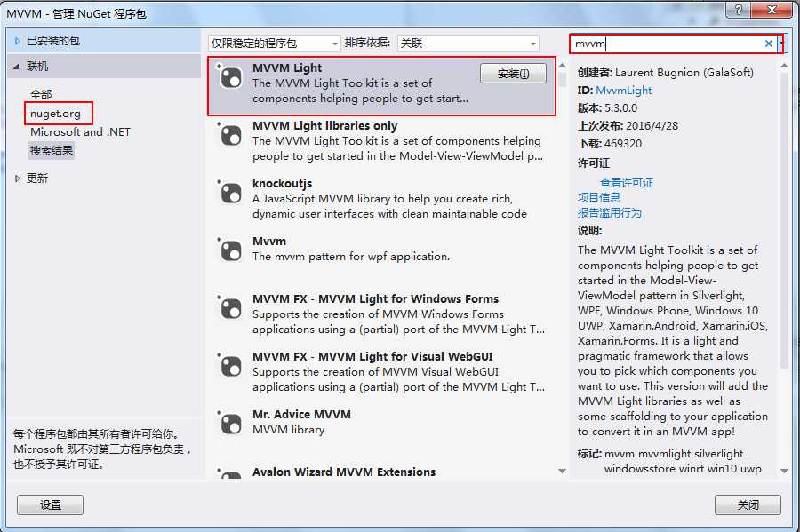The height and width of the screenshot is (532, 800).
Task: Open 设置 settings button
Action: [x=50, y=505]
